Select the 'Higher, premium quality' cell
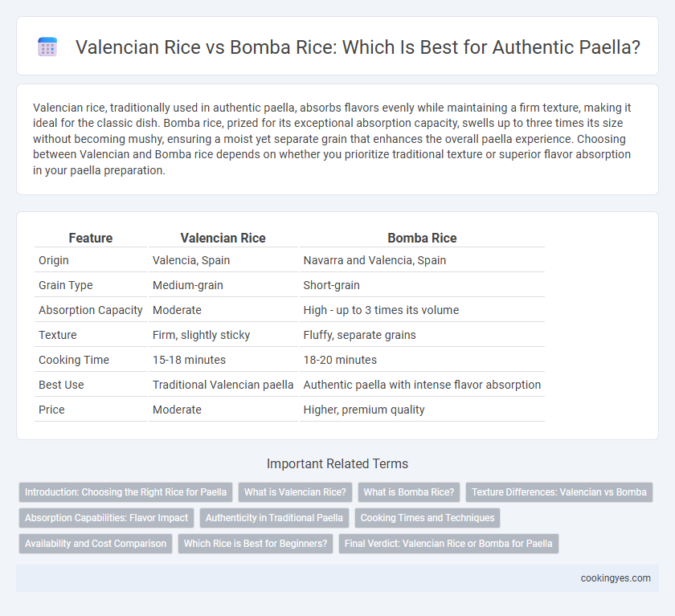The width and height of the screenshot is (675, 616). (364, 410)
